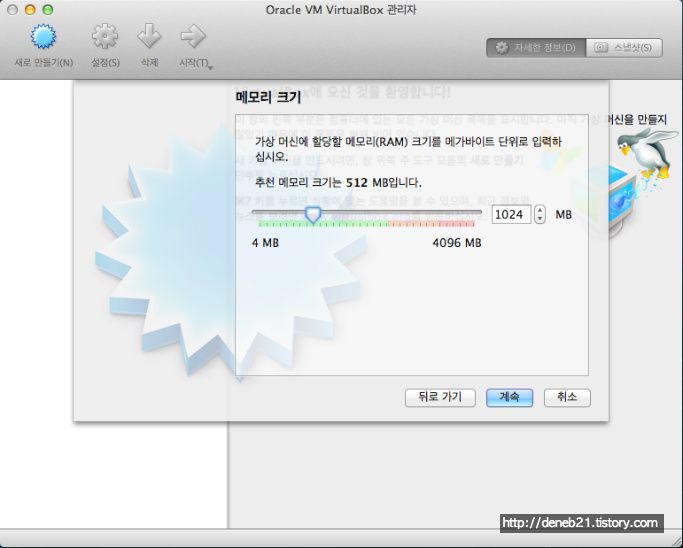Click the '메모리 크기' heading text
This screenshot has width=683, height=548.
tap(268, 97)
